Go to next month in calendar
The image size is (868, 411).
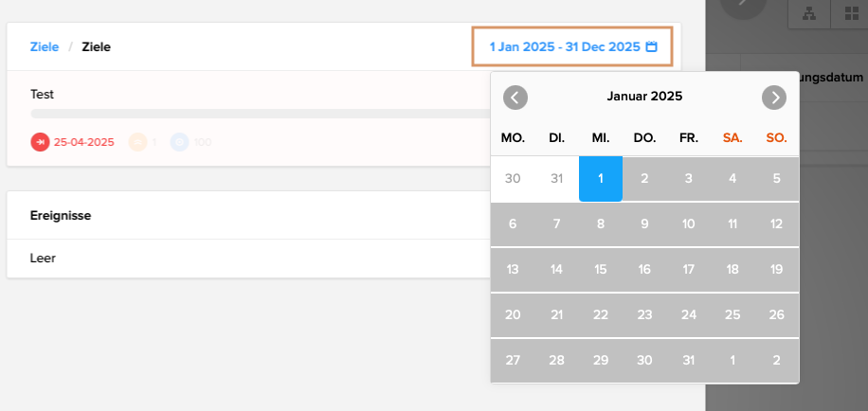pos(774,97)
